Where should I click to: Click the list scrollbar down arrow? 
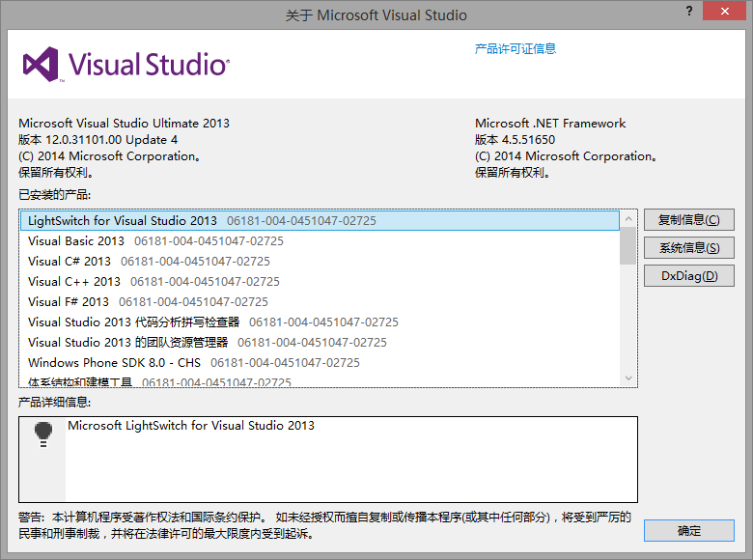(628, 378)
